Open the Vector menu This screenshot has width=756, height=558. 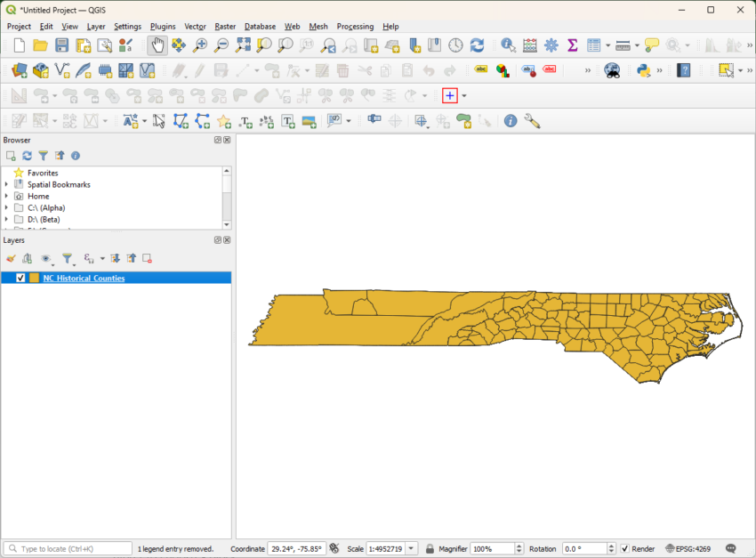pyautogui.click(x=195, y=26)
